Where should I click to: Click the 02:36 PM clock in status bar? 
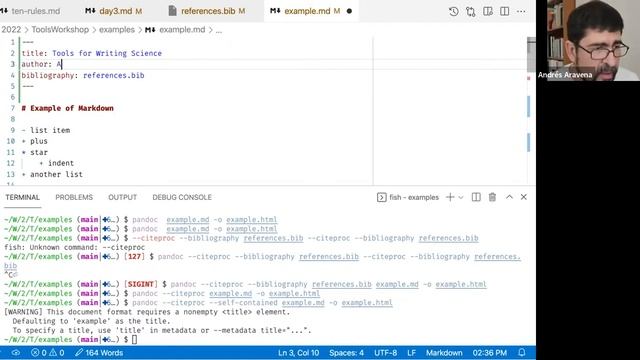[x=490, y=353]
